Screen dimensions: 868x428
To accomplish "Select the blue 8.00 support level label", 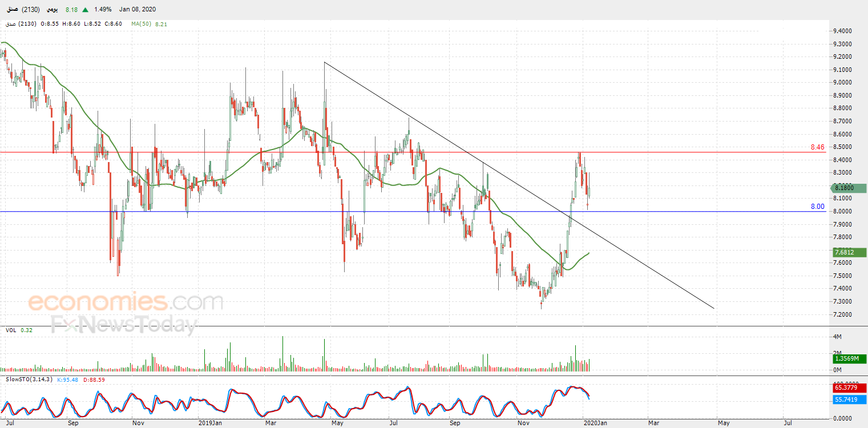I will pyautogui.click(x=817, y=207).
